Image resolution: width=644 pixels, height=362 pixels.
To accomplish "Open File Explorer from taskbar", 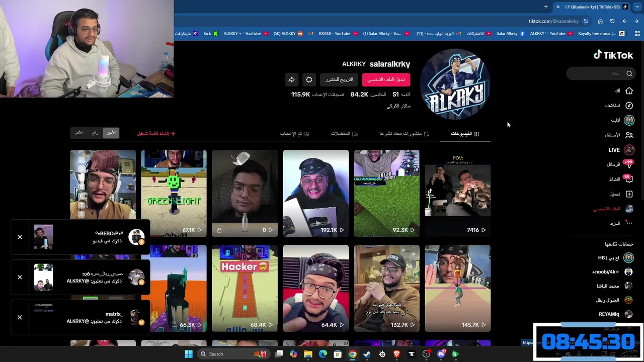I will [x=308, y=354].
